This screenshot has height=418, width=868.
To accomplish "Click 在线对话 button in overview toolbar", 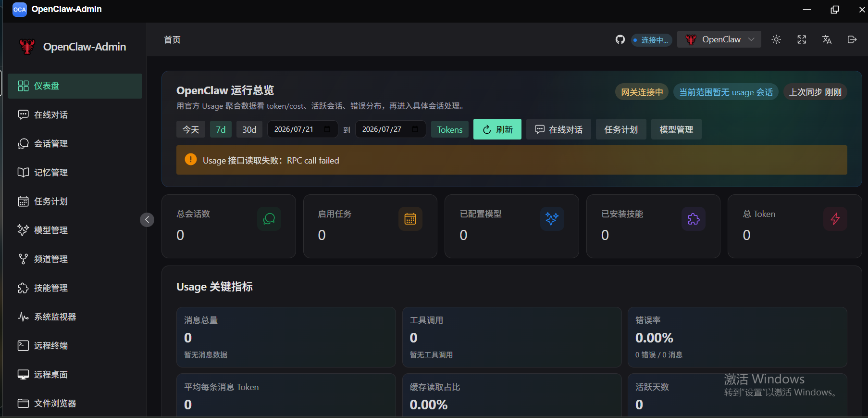I will 558,129.
